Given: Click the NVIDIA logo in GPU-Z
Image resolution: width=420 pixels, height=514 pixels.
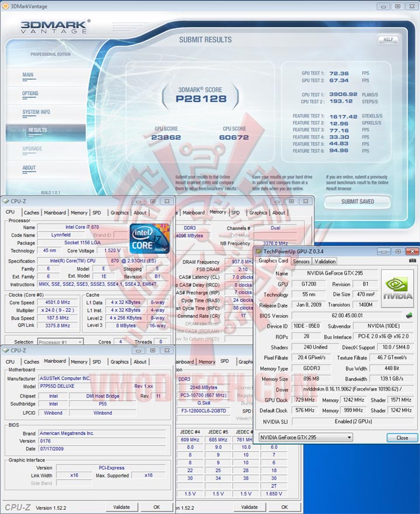Looking at the screenshot, I should [398, 288].
